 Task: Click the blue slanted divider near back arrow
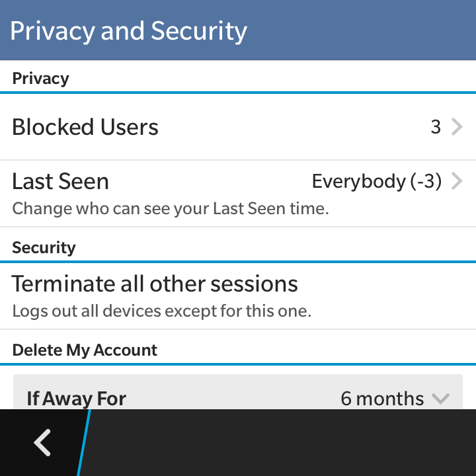84,442
